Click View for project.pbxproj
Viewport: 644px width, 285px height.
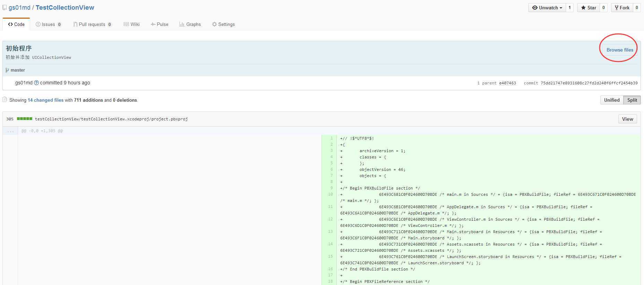tap(627, 119)
